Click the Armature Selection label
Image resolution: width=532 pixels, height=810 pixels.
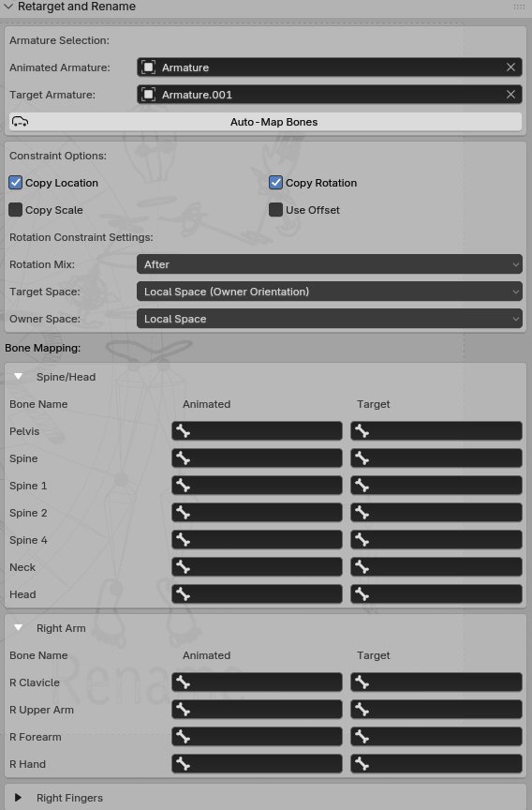point(59,40)
